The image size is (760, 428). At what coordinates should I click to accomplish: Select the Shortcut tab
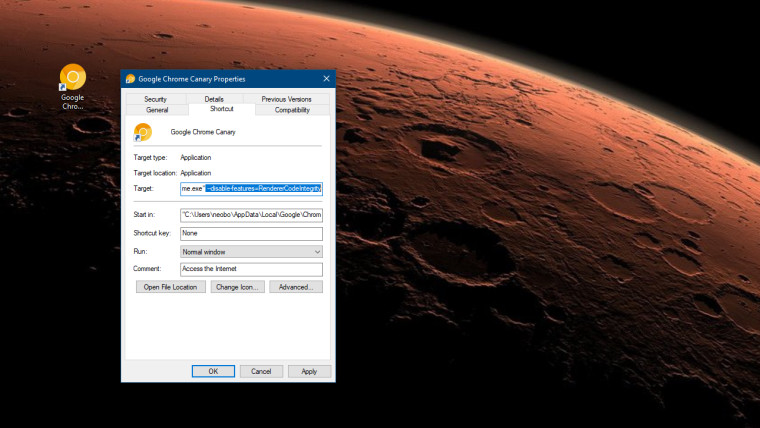click(222, 109)
